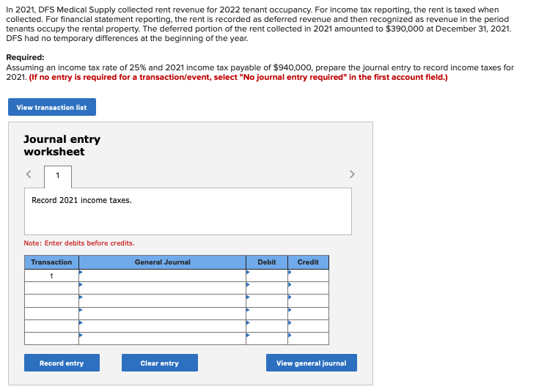Click the 'Journal entry worksheet' heading
The height and width of the screenshot is (392, 558).
[62, 145]
